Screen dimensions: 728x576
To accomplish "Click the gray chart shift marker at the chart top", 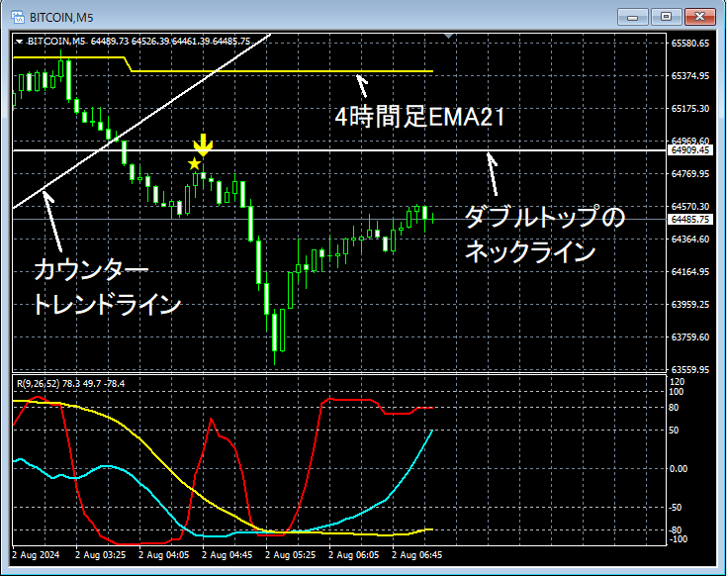I will pyautogui.click(x=448, y=36).
